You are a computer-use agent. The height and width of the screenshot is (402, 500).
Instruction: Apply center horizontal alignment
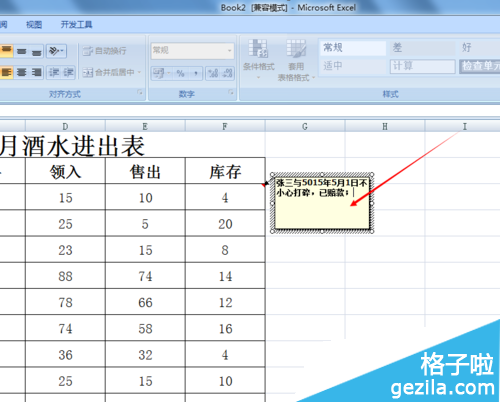tap(22, 72)
